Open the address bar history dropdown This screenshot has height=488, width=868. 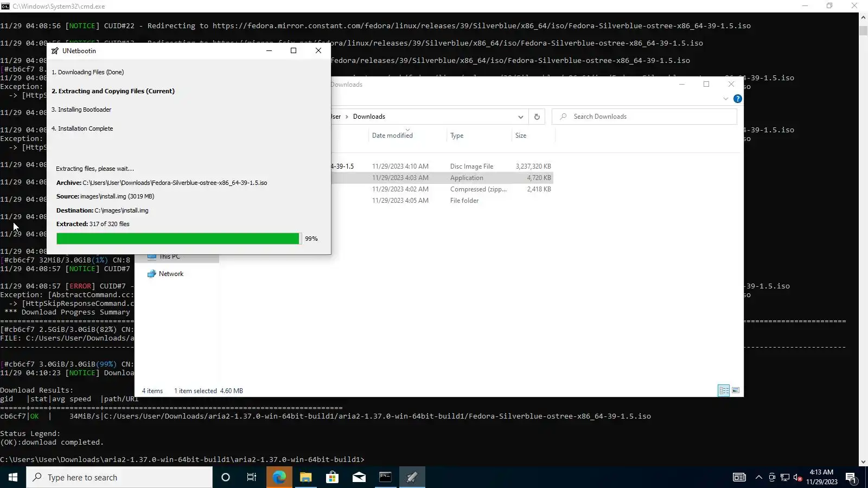click(x=520, y=117)
